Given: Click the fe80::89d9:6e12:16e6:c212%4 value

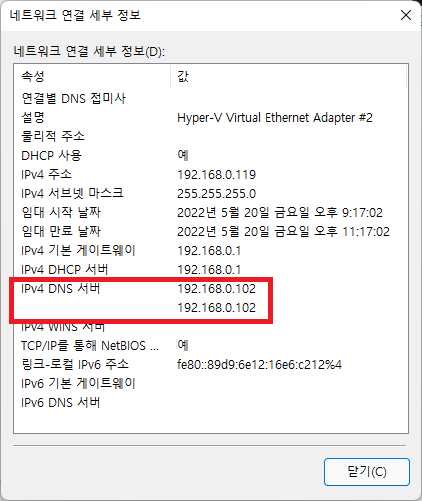Looking at the screenshot, I should [x=259, y=365].
